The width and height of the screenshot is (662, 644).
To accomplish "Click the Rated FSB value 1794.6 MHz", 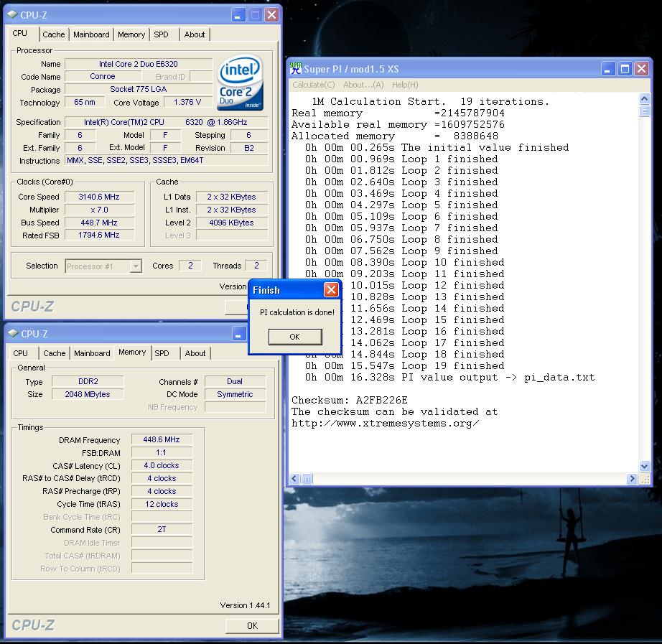I will pyautogui.click(x=99, y=235).
